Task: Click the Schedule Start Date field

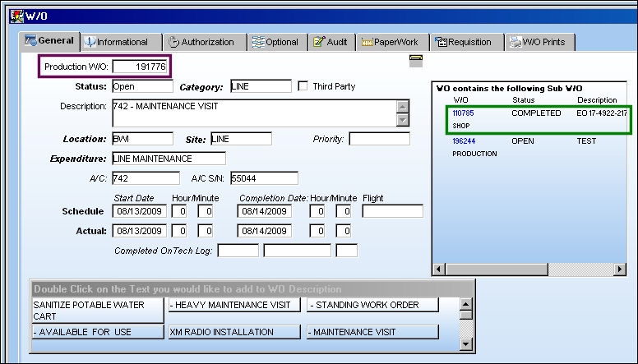Action: (140, 211)
